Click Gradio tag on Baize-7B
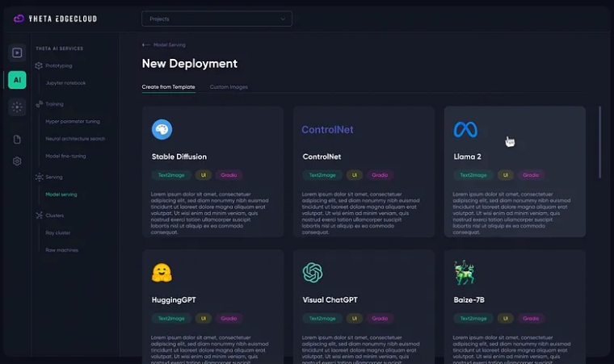The width and height of the screenshot is (614, 364). [531, 318]
